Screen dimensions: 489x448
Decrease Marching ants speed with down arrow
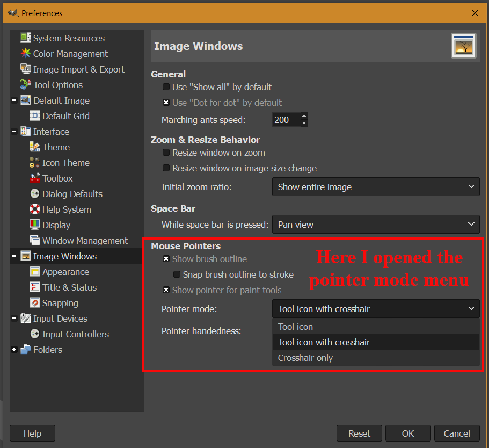coord(304,124)
